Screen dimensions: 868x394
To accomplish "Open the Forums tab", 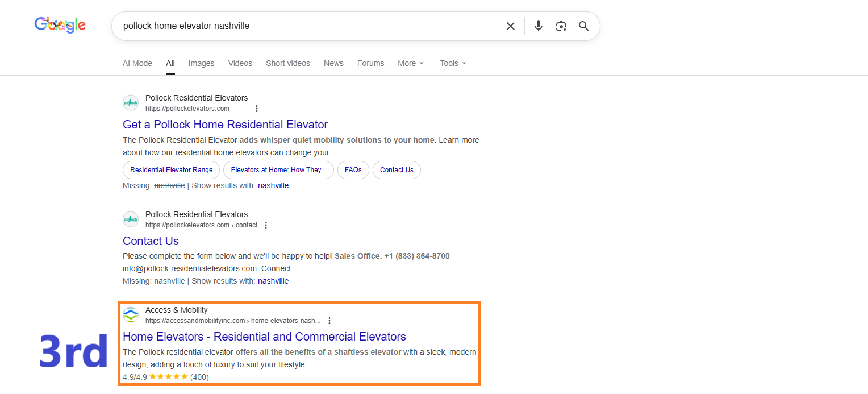I will (x=370, y=63).
